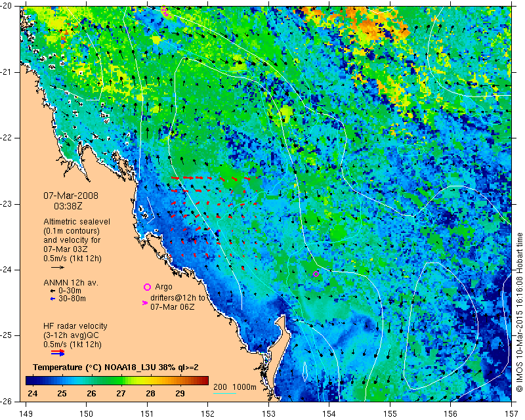Click the 'drifters@12h to' label
This screenshot has width=525, height=420.
177,297
